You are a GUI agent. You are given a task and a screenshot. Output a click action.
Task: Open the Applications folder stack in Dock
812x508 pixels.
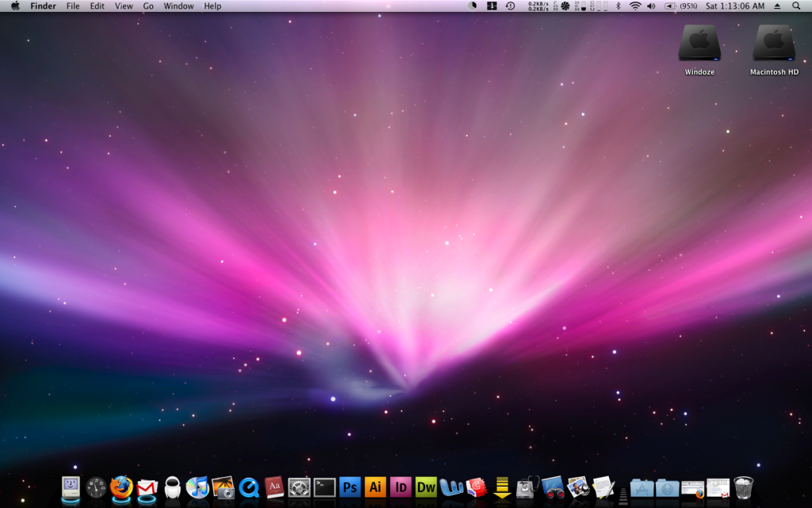click(x=642, y=488)
